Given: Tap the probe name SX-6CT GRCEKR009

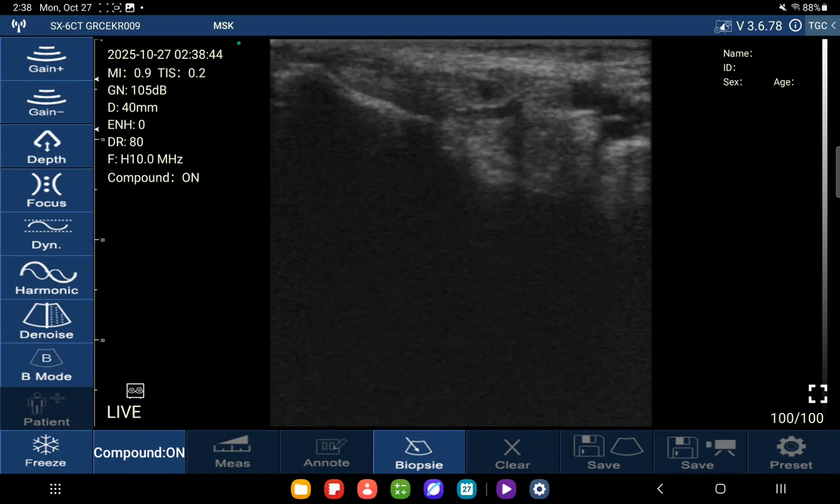Looking at the screenshot, I should (95, 26).
